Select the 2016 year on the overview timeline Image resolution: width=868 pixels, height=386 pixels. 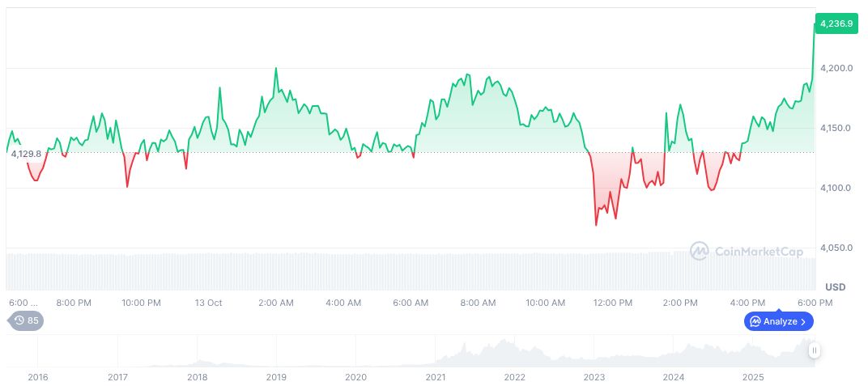click(37, 377)
